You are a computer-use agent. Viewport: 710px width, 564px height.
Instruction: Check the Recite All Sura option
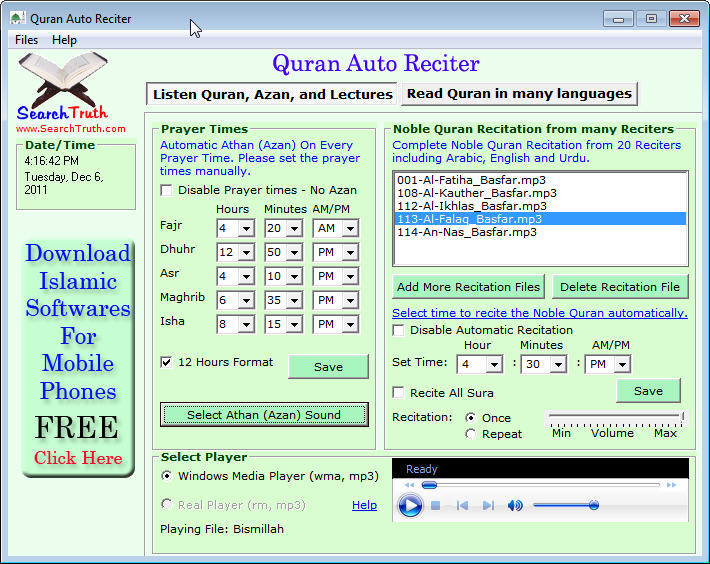click(x=398, y=393)
